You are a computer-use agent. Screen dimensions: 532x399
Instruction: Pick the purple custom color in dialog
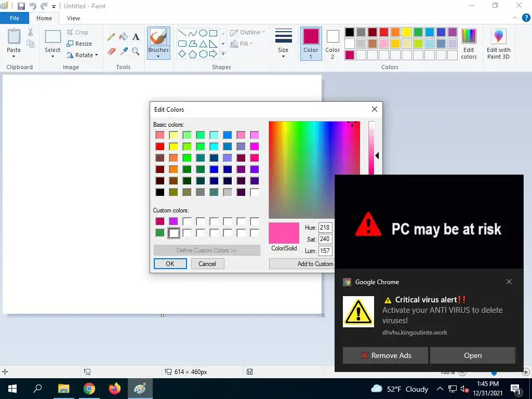pyautogui.click(x=174, y=221)
